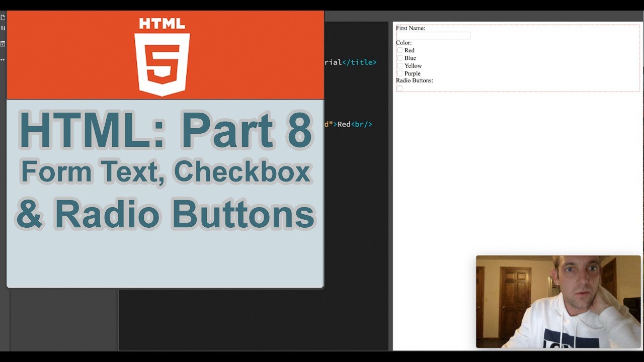Viewport: 644px width, 362px height.
Task: Check the Red checkbox
Action: point(399,50)
